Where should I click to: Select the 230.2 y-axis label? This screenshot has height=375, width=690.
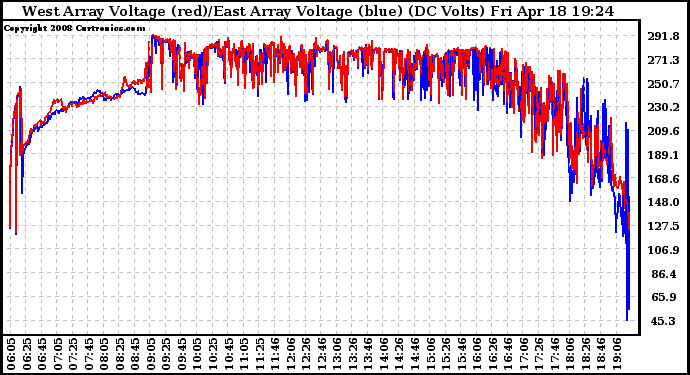[x=663, y=107]
